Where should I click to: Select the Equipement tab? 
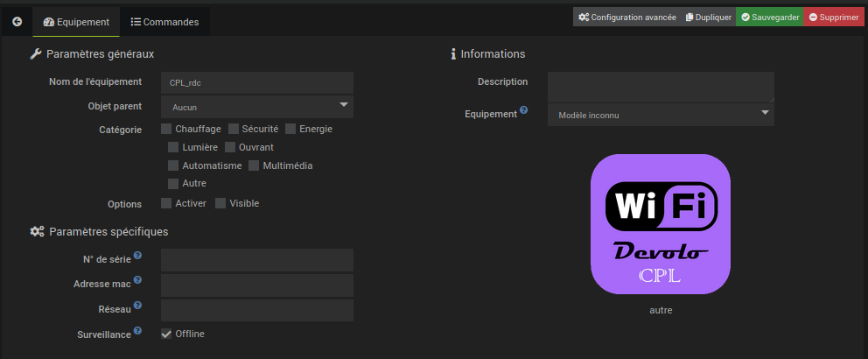76,22
